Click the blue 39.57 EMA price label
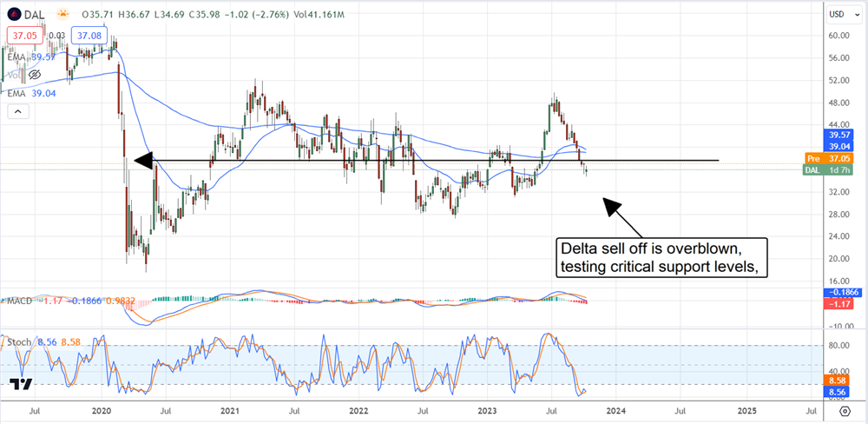 839,136
